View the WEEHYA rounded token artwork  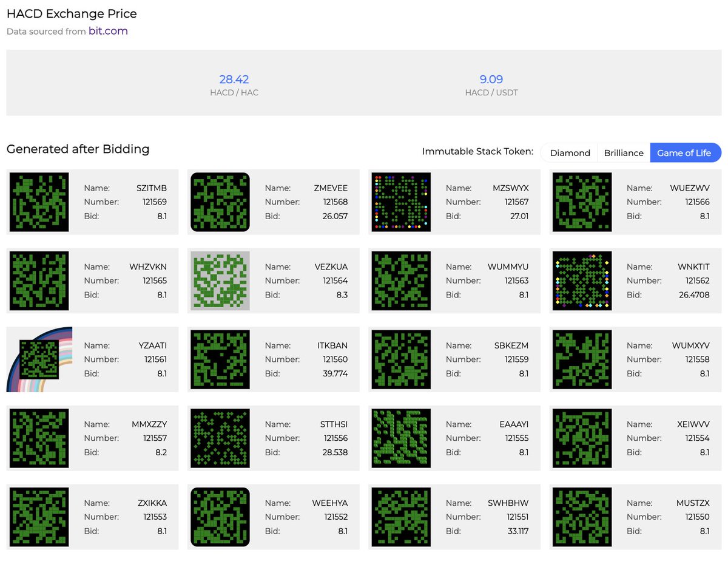pos(220,517)
